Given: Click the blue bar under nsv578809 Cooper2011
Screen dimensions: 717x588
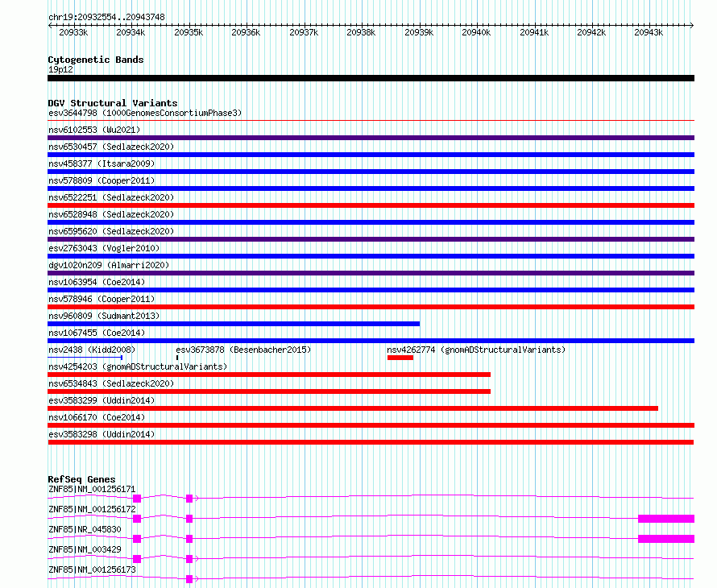Looking at the screenshot, I should pyautogui.click(x=371, y=188).
